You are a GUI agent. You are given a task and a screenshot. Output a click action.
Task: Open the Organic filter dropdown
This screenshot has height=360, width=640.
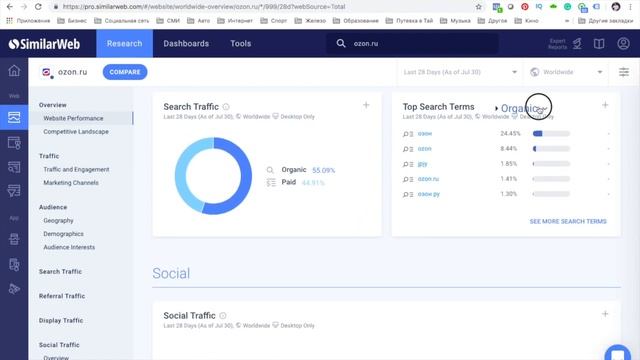pyautogui.click(x=523, y=108)
